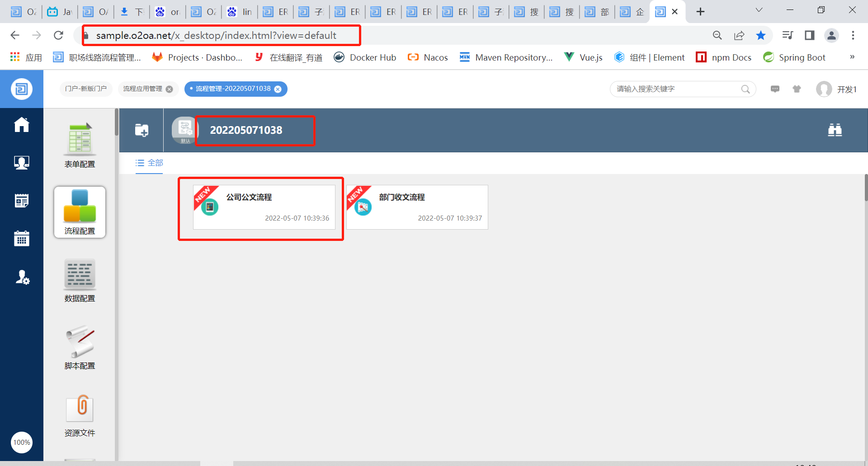The width and height of the screenshot is (868, 466).
Task: Click the add new process folder icon
Action: coord(142,130)
